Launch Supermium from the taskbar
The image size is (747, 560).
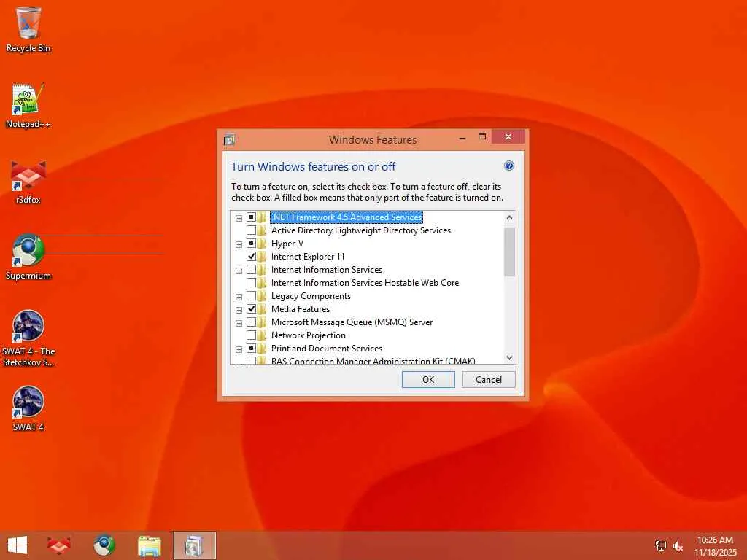point(104,545)
